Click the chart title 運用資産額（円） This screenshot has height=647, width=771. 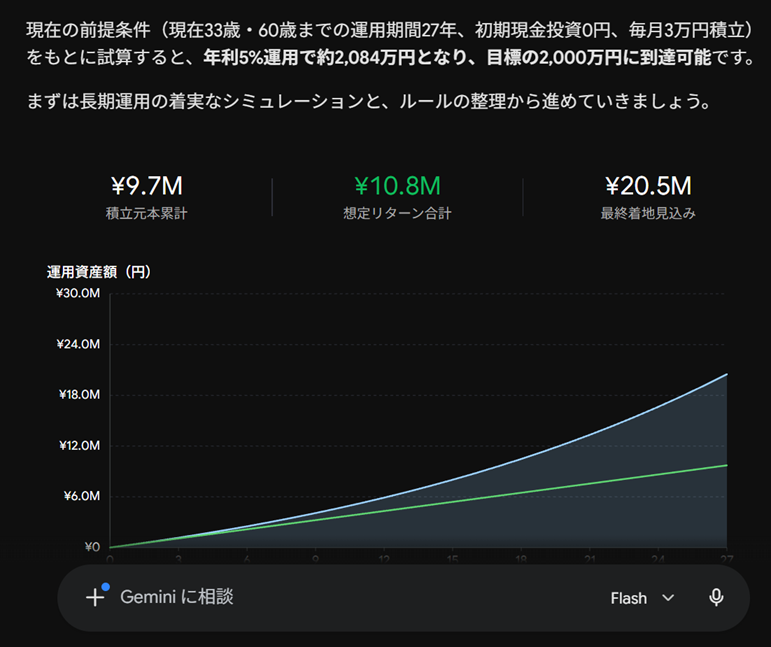[x=99, y=272]
